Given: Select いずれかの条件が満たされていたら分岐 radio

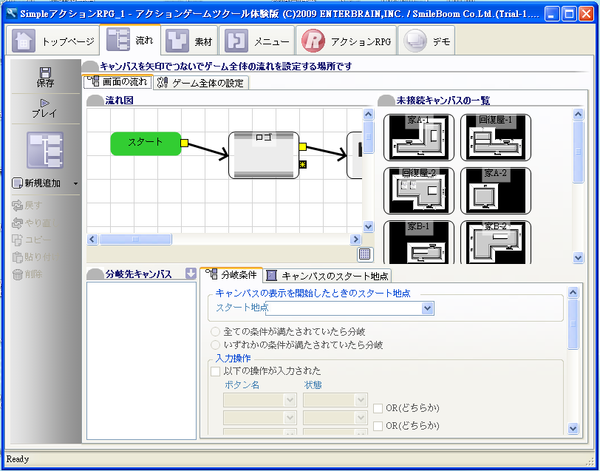Looking at the screenshot, I should click(215, 345).
